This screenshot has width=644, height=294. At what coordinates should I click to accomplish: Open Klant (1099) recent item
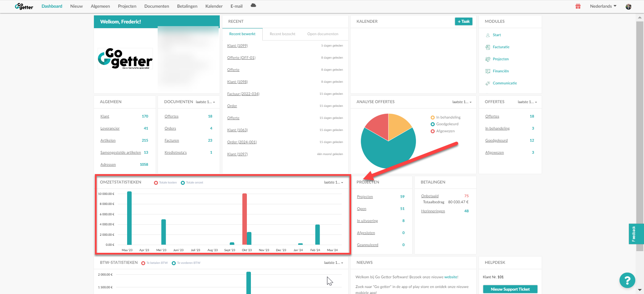[x=237, y=46]
